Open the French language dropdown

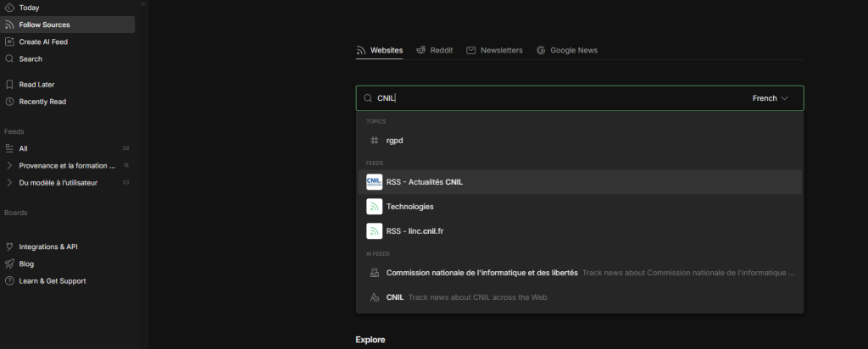click(x=770, y=98)
